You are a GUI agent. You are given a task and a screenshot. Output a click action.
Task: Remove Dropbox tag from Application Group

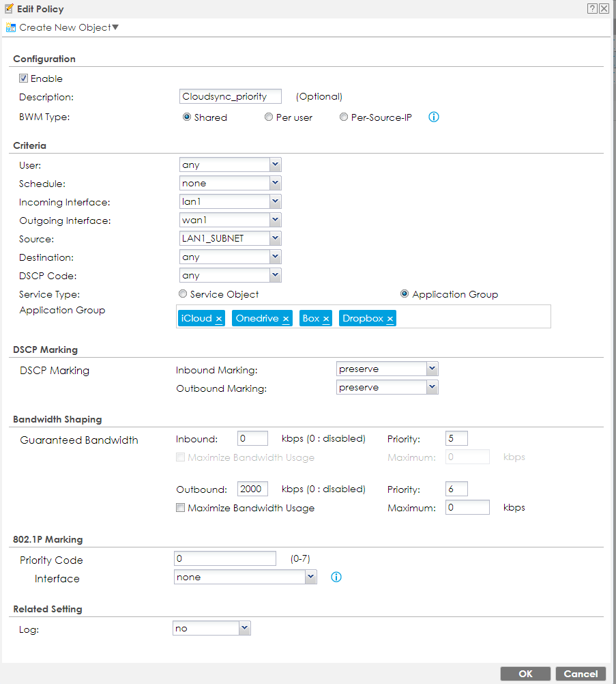390,319
